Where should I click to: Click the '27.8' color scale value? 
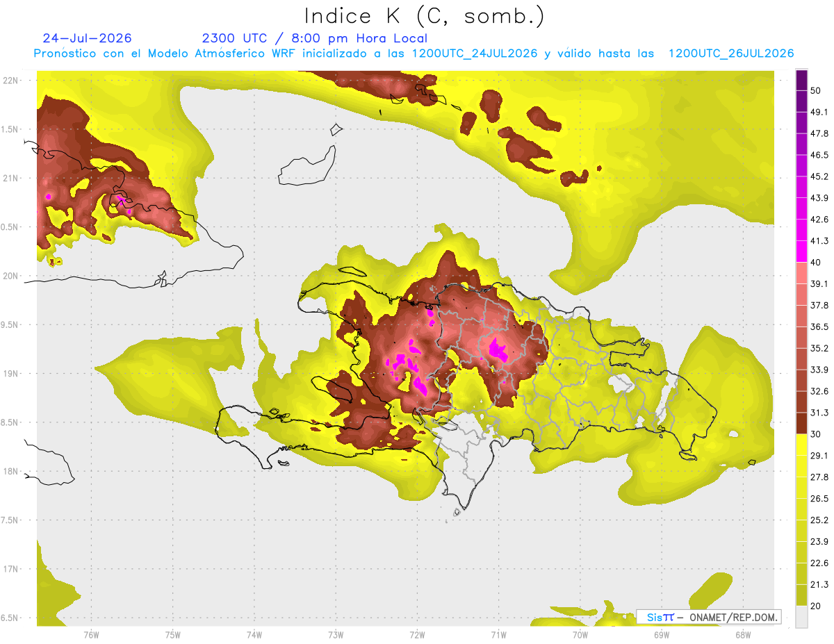tap(819, 477)
